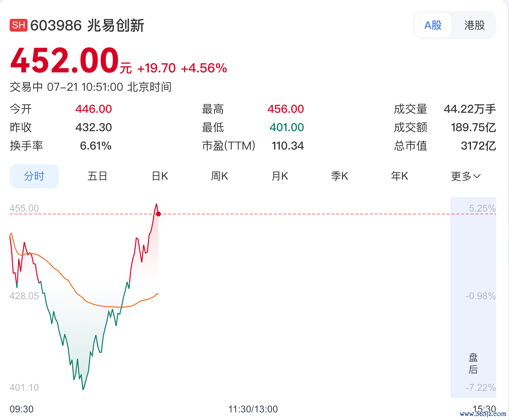Image resolution: width=509 pixels, height=420 pixels.
Task: Switch to the 月K chart tab
Action: 280,176
